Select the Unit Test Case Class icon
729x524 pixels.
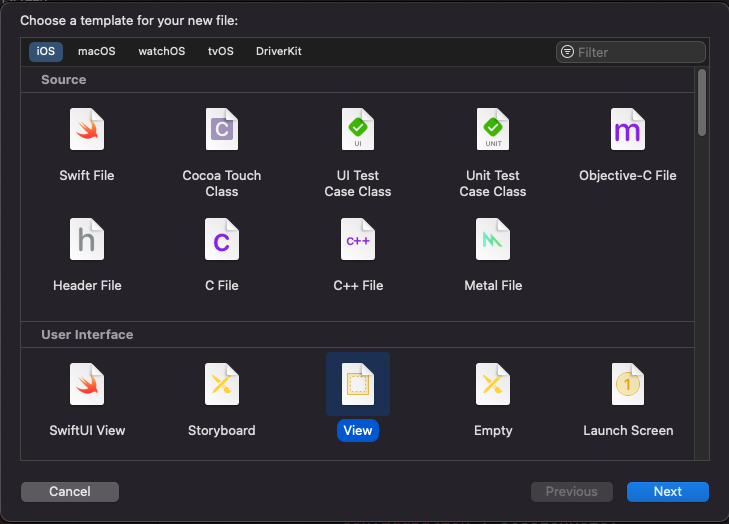tap(493, 129)
